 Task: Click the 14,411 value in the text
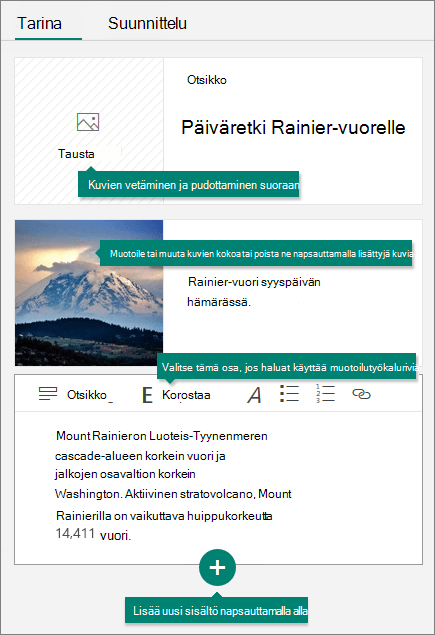[x=75, y=533]
